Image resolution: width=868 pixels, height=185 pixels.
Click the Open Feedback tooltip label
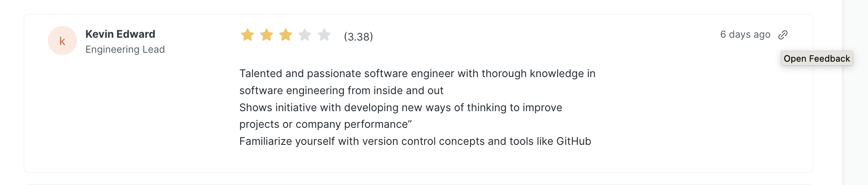pos(817,58)
